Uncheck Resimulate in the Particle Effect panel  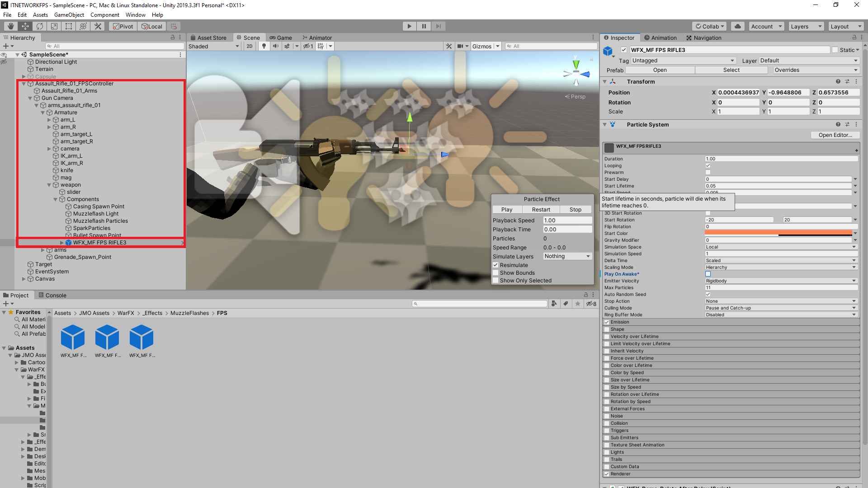495,265
